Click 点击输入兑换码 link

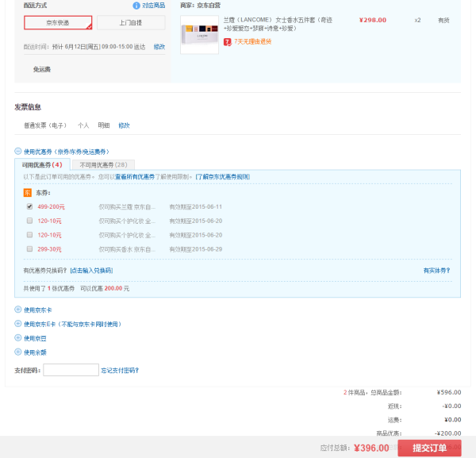[x=91, y=271]
